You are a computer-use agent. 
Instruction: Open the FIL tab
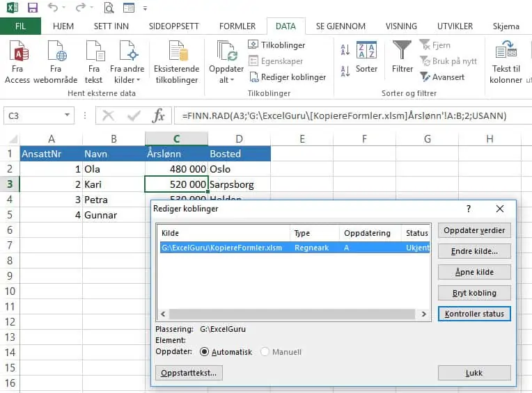point(20,26)
